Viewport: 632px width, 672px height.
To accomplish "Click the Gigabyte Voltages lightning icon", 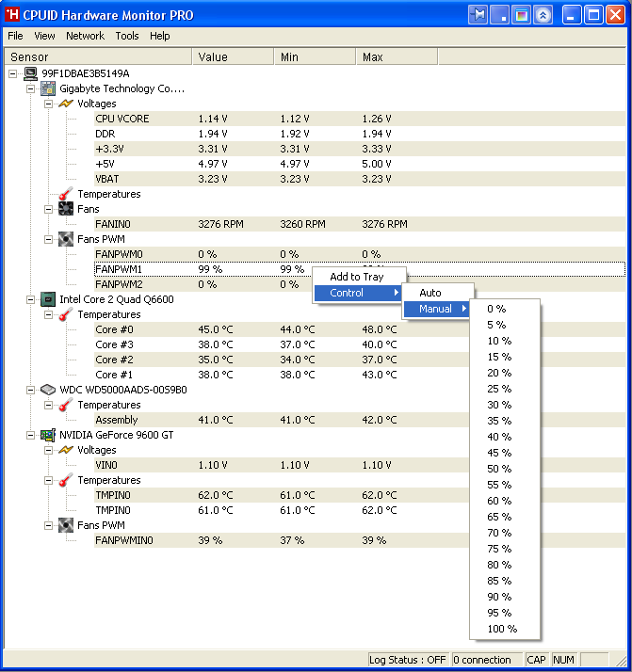I will coord(66,104).
